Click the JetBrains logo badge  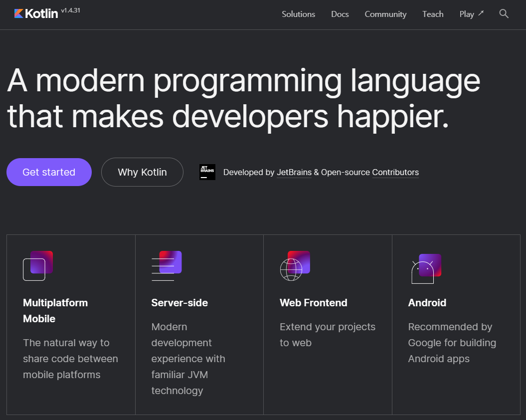click(207, 172)
